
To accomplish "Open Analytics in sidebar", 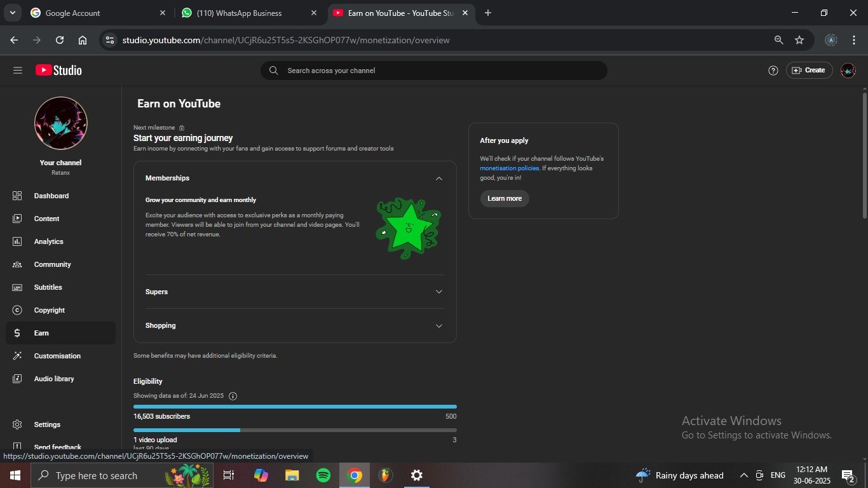I will pyautogui.click(x=60, y=241).
